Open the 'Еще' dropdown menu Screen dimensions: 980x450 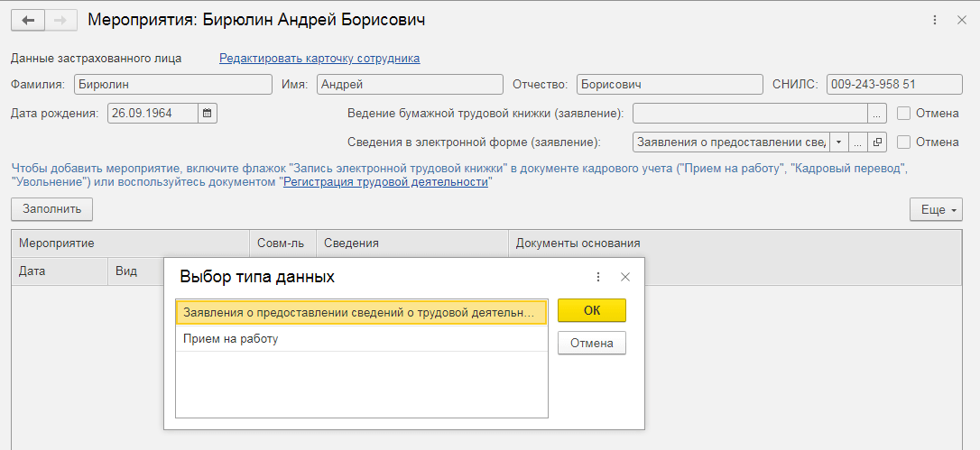(x=936, y=209)
